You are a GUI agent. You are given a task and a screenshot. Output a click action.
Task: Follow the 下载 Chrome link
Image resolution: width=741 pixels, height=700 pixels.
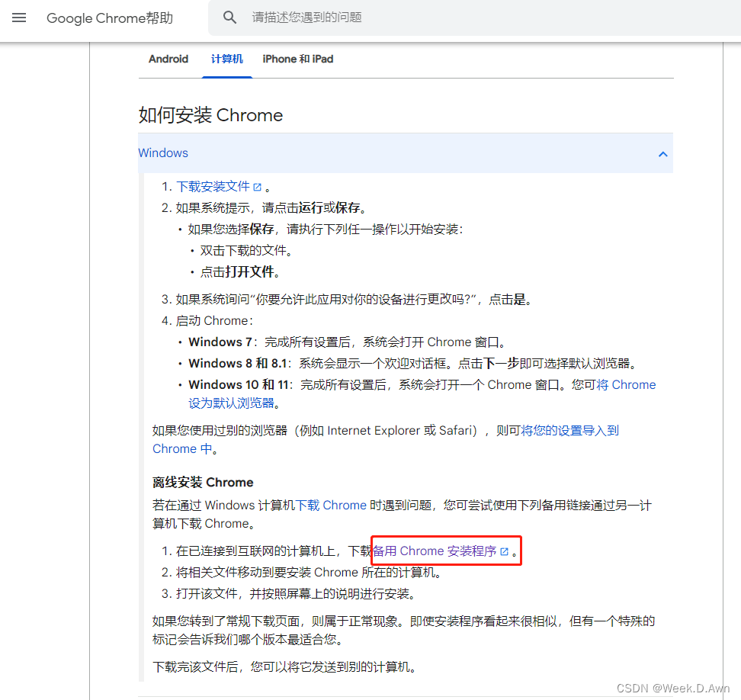332,506
